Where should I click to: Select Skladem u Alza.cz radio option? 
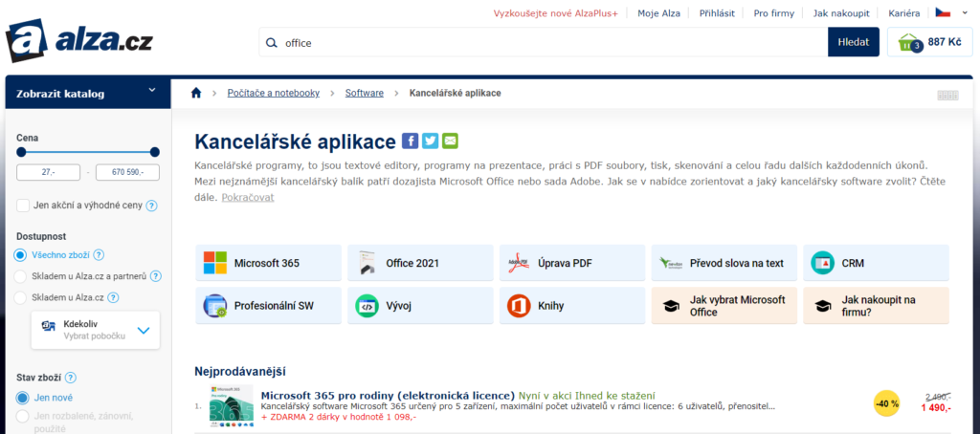21,297
